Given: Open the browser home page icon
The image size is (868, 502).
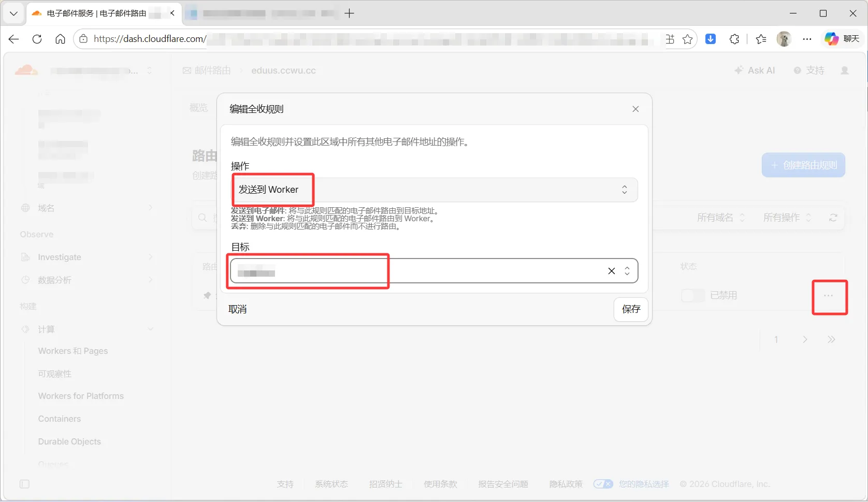Looking at the screenshot, I should tap(61, 39).
